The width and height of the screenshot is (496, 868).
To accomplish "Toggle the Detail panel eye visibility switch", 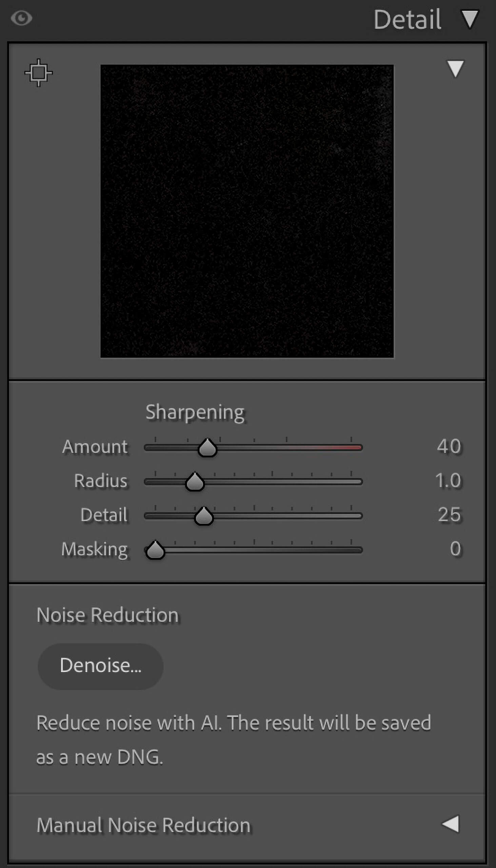I will [21, 18].
